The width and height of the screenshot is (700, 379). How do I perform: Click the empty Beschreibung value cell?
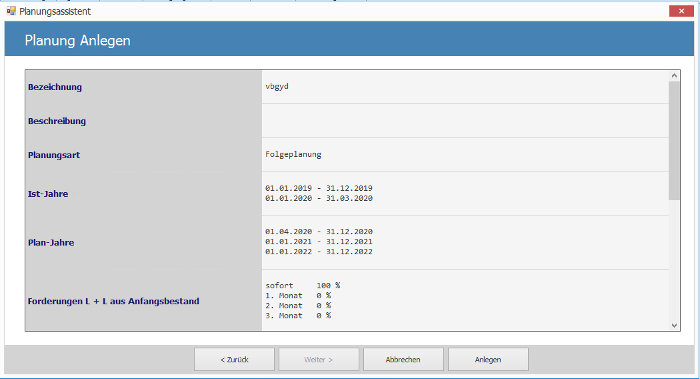[465, 121]
